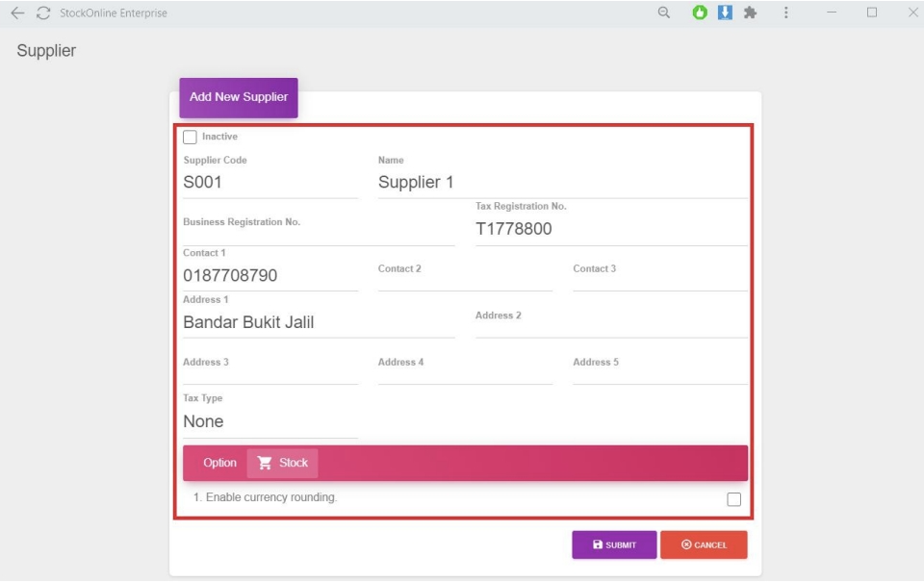Select the Option tab label
The width and height of the screenshot is (924, 582).
(219, 463)
